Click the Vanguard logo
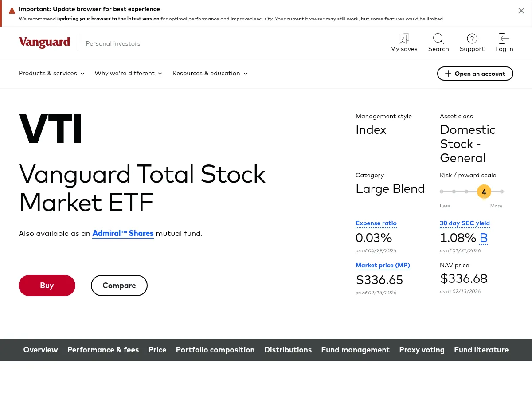 tap(44, 43)
